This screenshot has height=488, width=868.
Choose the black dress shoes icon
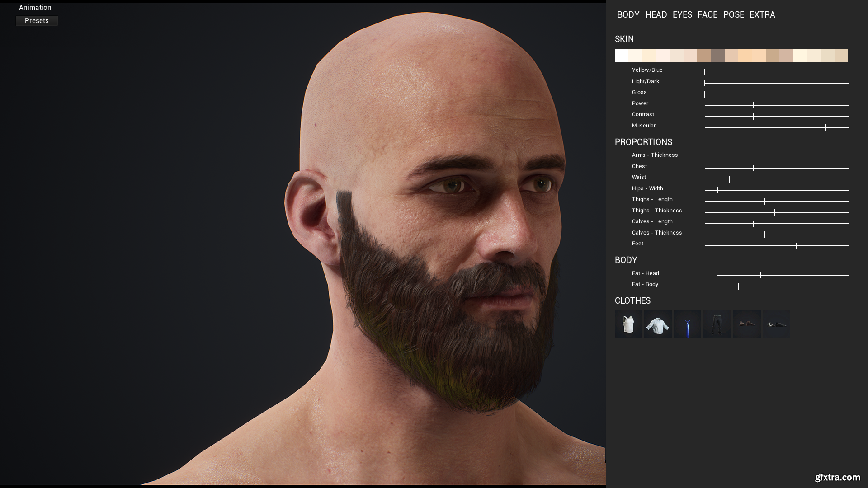coord(776,324)
